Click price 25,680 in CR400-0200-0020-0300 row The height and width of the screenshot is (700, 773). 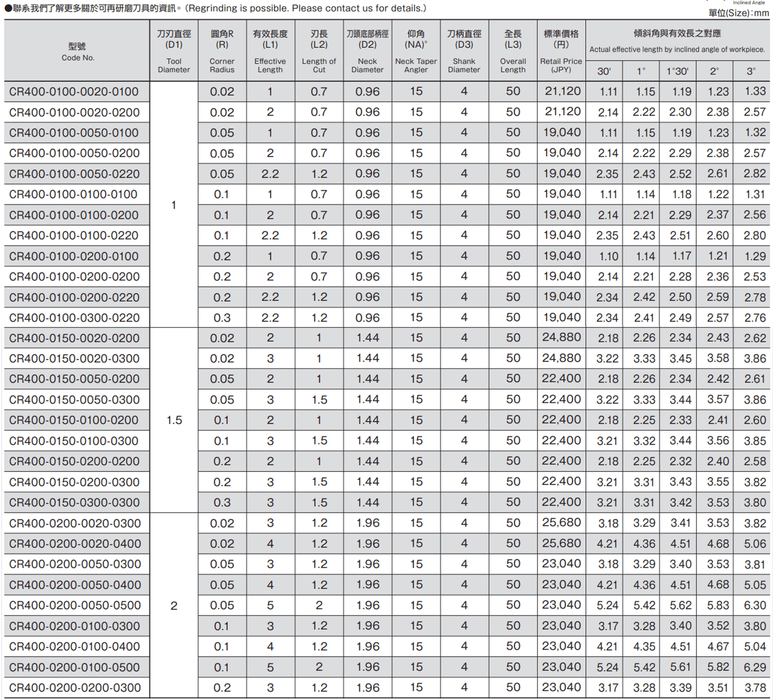tap(562, 522)
